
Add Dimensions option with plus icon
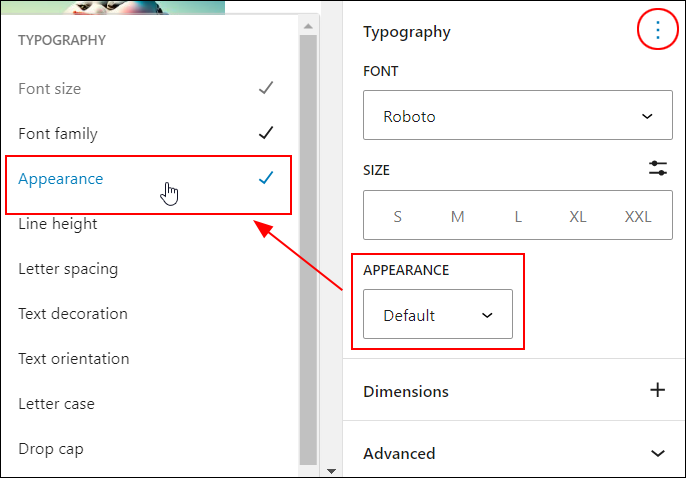[658, 390]
